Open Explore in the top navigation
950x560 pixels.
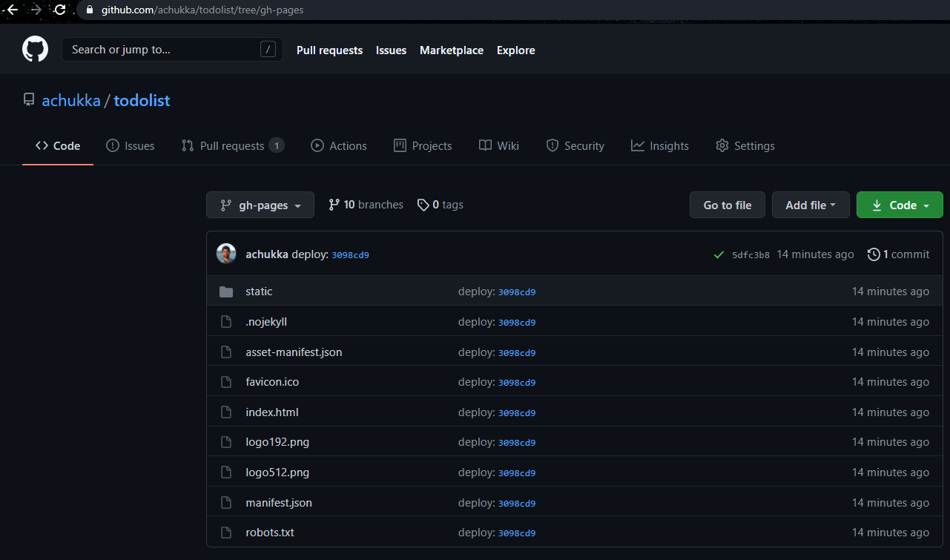point(516,50)
